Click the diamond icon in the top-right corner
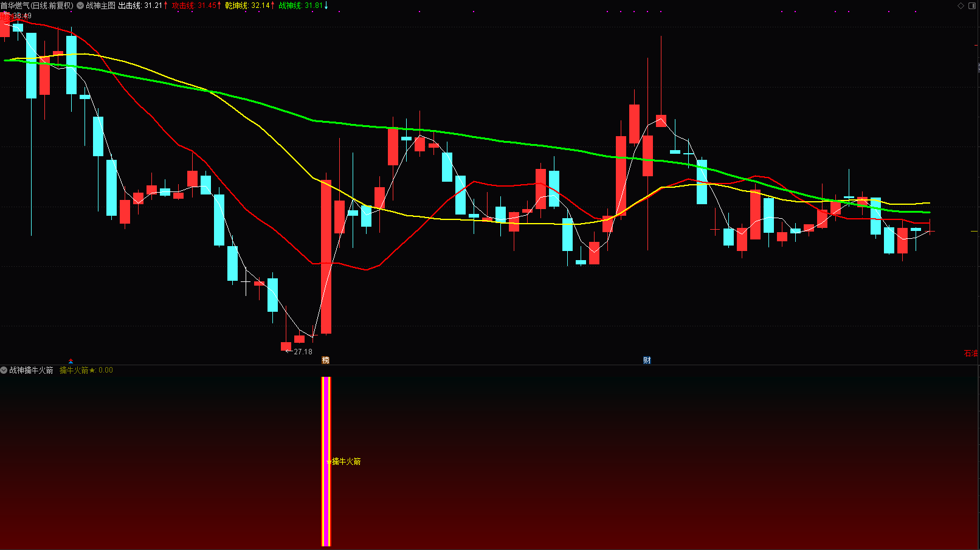980x550 pixels. click(x=961, y=5)
